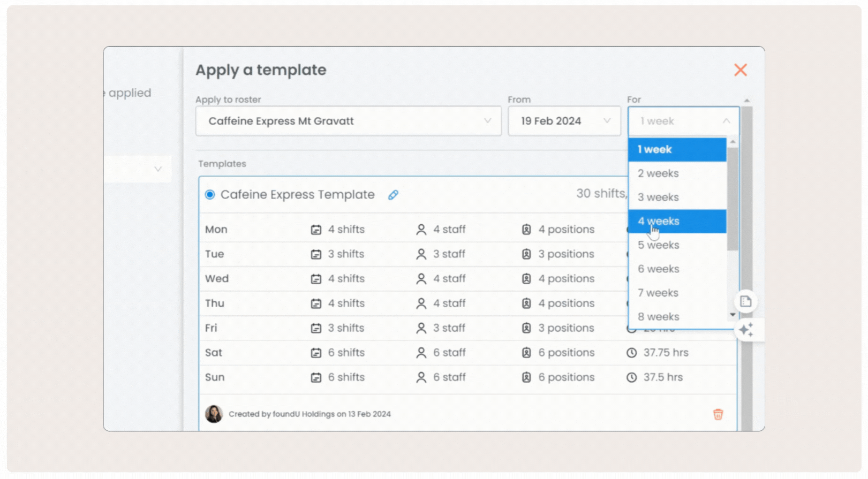Click the pencil edit icon beside Cafeine Express Template
The image size is (868, 479).
pyautogui.click(x=393, y=195)
